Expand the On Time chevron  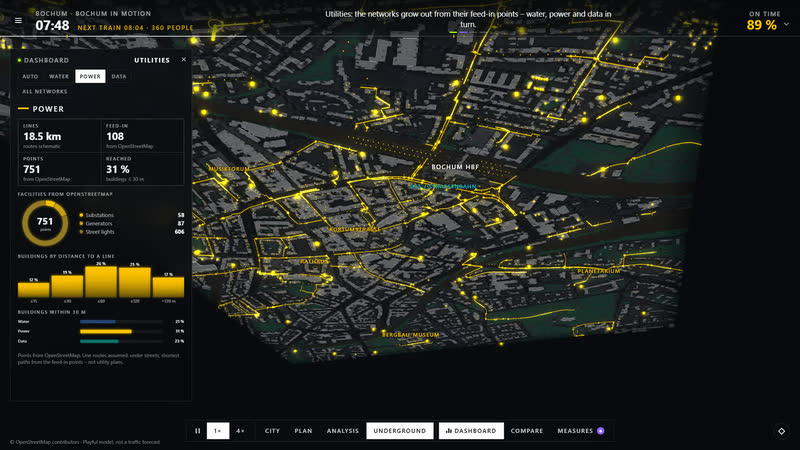(786, 24)
